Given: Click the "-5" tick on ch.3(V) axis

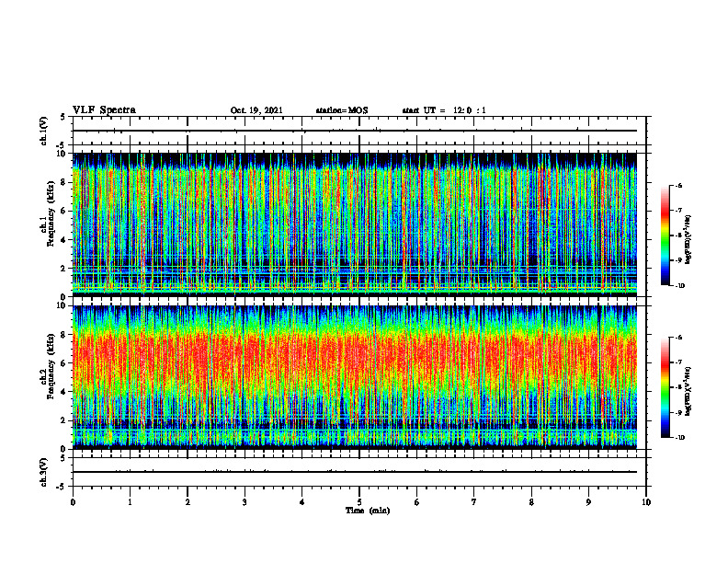Looking at the screenshot, I should click(62, 487).
